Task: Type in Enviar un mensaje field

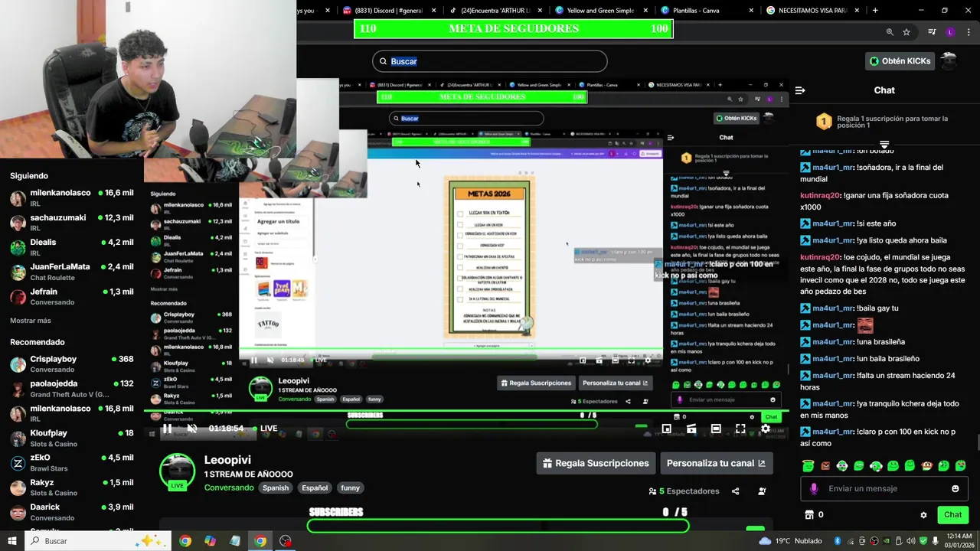Action: click(x=884, y=488)
